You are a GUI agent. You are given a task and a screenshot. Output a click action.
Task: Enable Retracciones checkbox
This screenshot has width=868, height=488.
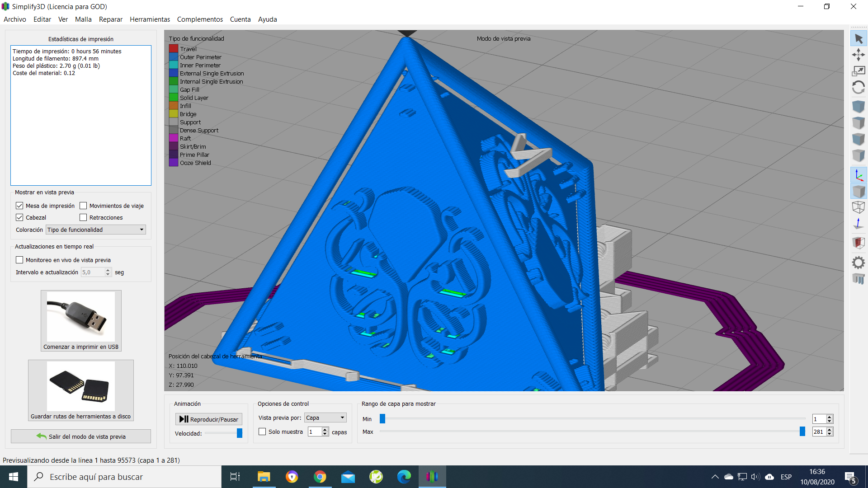(83, 218)
